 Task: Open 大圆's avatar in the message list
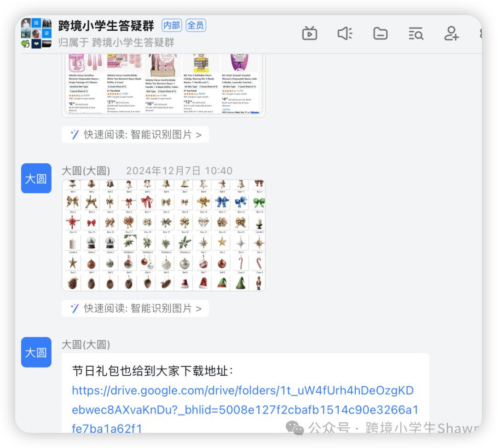tap(36, 178)
